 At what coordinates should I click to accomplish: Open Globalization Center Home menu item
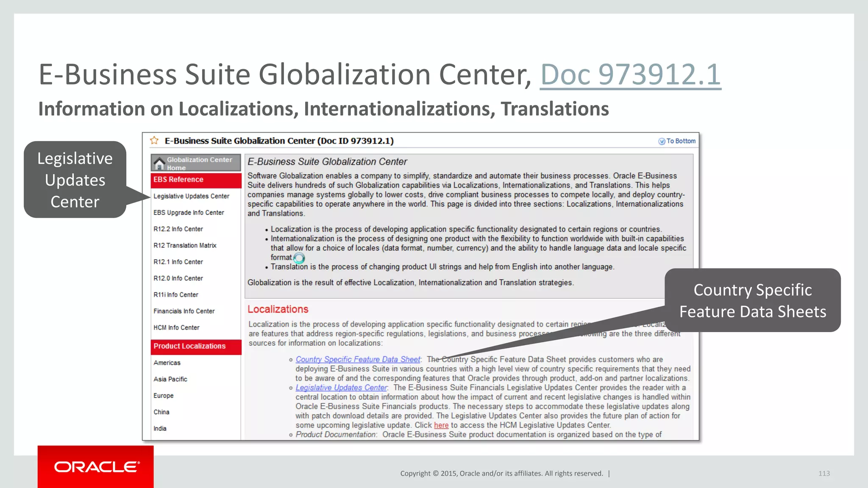tap(196, 163)
